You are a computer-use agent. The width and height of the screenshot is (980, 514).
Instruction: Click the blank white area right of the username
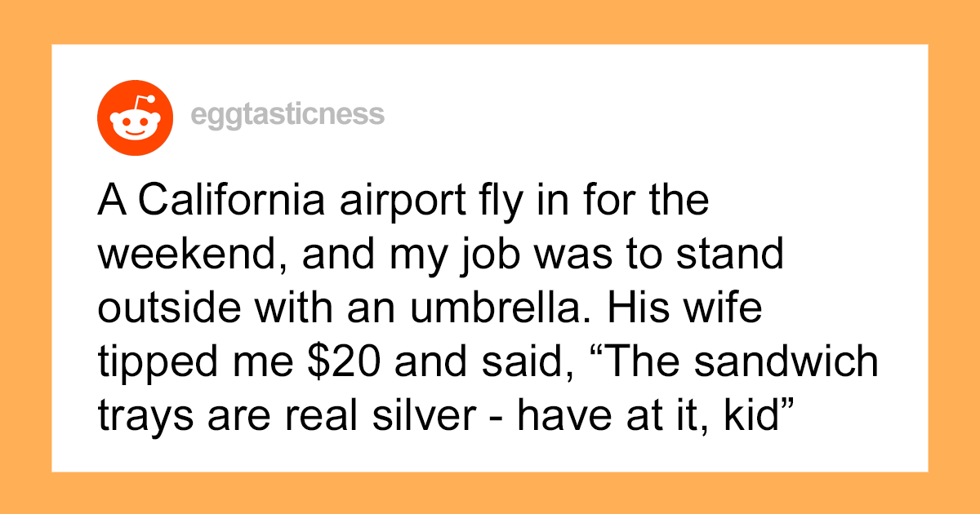click(x=653, y=115)
